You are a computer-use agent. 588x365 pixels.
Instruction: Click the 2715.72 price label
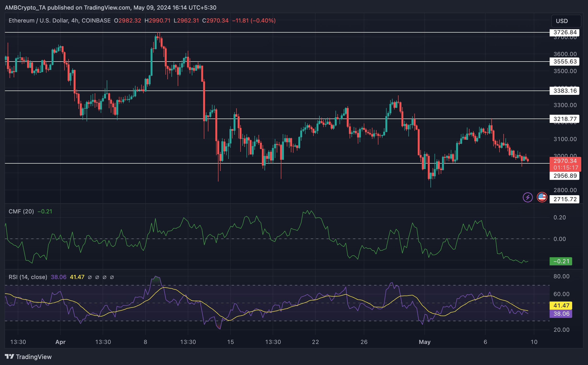[x=564, y=199]
